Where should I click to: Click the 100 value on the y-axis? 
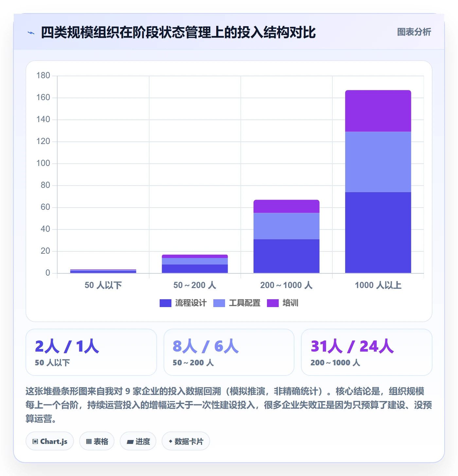coord(43,163)
